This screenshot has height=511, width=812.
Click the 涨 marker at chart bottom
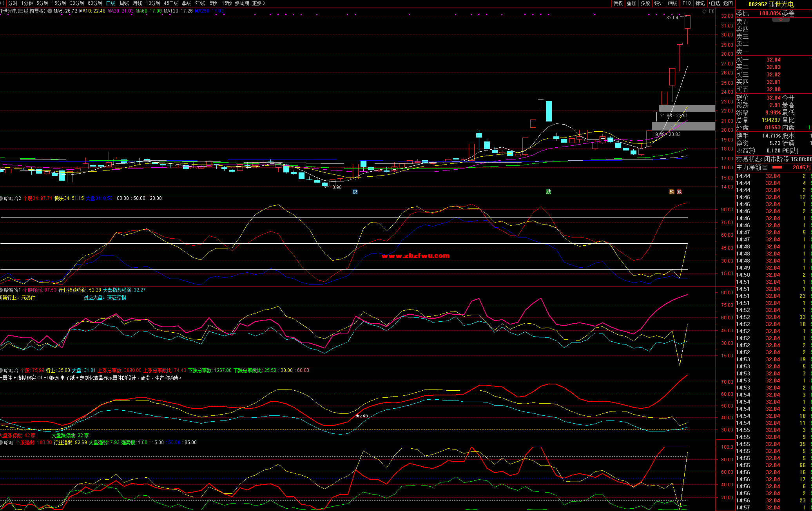tap(679, 192)
